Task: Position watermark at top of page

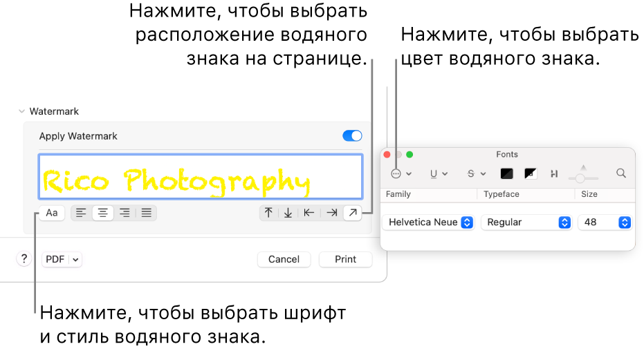Action: [x=268, y=213]
